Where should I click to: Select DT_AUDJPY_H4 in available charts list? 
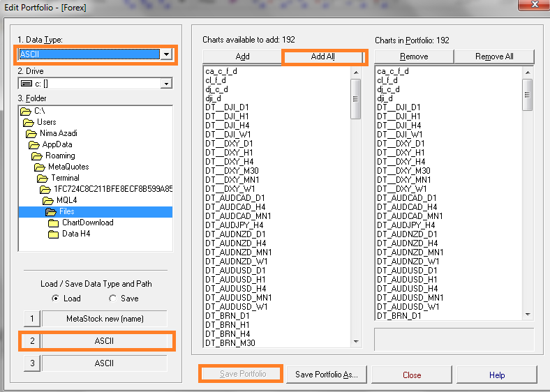tap(235, 225)
